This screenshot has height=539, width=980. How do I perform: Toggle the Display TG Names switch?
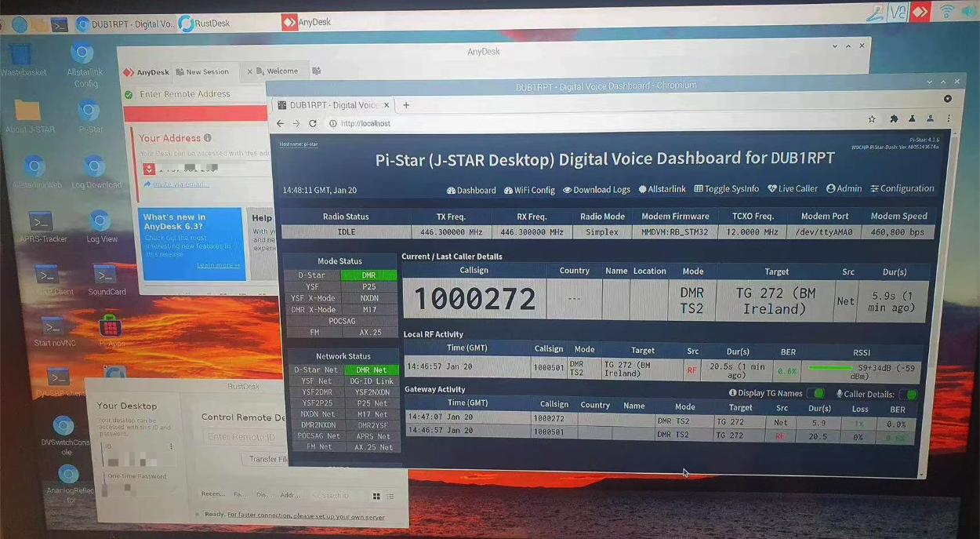tap(815, 393)
